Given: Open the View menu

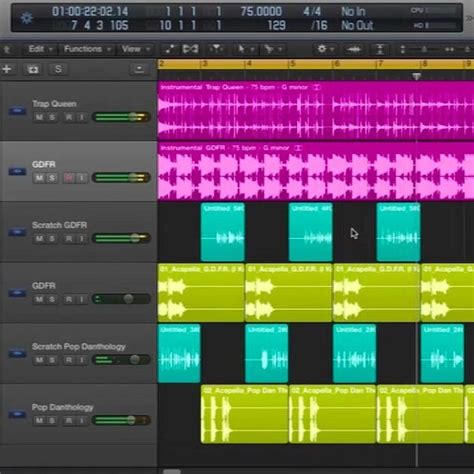Looking at the screenshot, I should click(135, 49).
